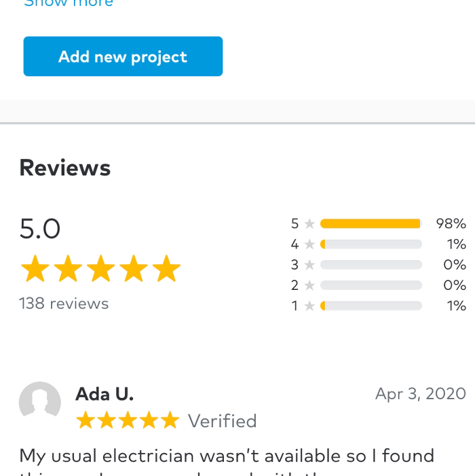Viewport: 475px width, 476px height.
Task: Click the small star beside the 1 rating row
Action: (309, 306)
